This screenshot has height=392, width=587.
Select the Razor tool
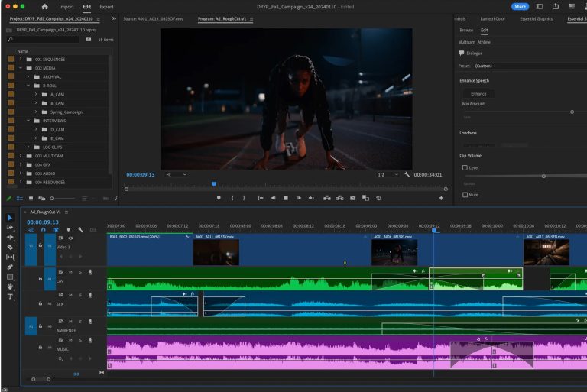click(10, 247)
